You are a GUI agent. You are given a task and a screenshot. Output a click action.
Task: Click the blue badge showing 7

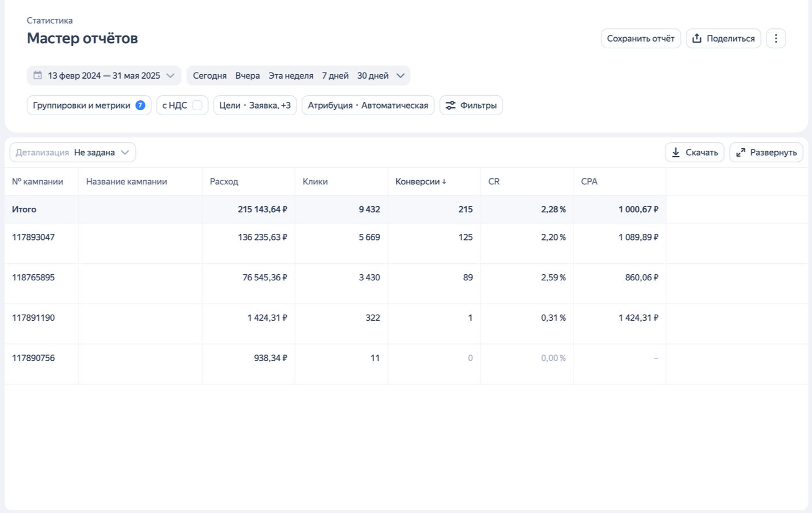point(141,105)
